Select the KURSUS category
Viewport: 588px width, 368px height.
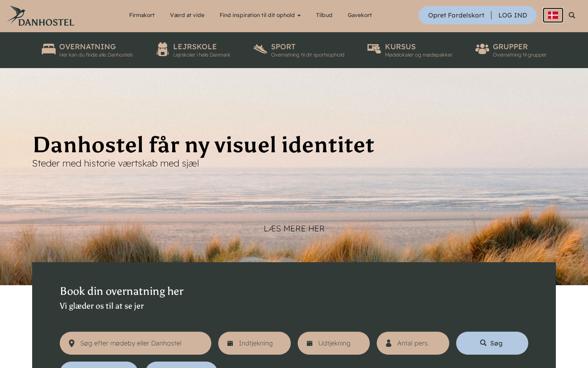point(410,50)
